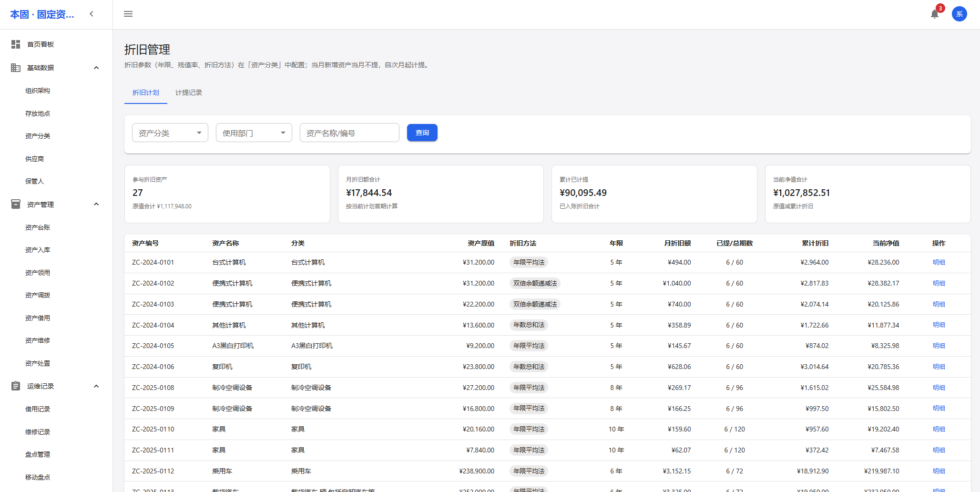Click the 查询 button
Image resolution: width=980 pixels, height=492 pixels.
[422, 133]
